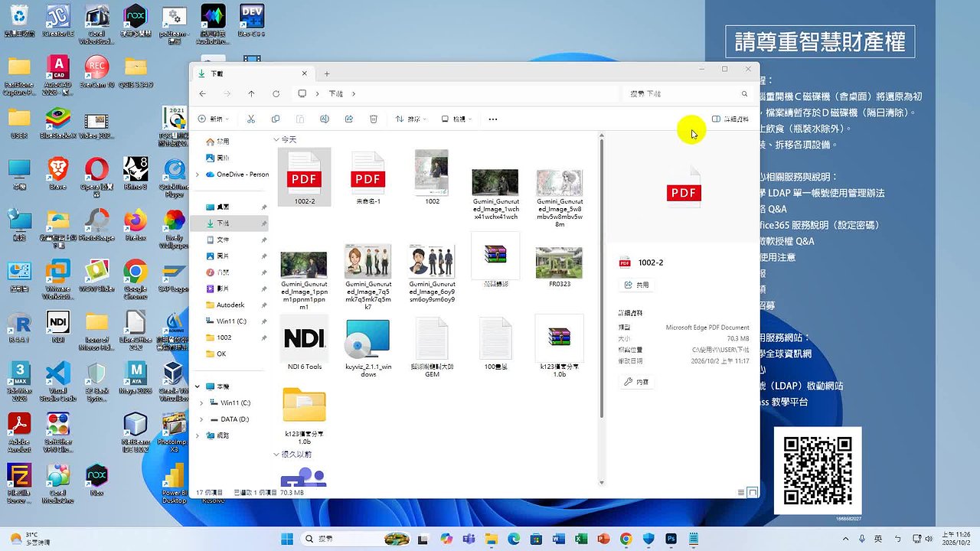Select the kuyviz_2.1.1_windows installer file
Viewport: 980px width, 551px height.
click(x=368, y=347)
